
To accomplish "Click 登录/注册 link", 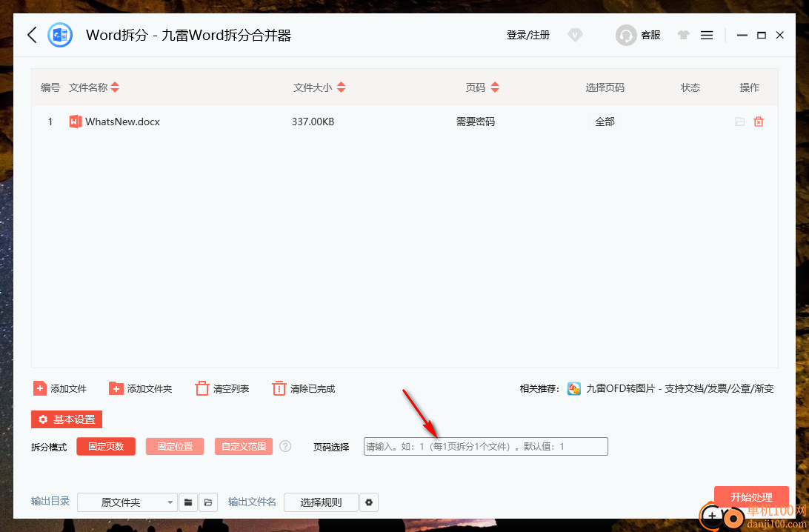I will coord(527,35).
